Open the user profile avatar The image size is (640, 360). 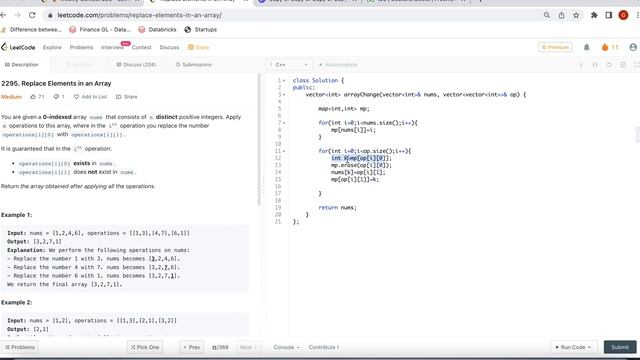click(633, 47)
